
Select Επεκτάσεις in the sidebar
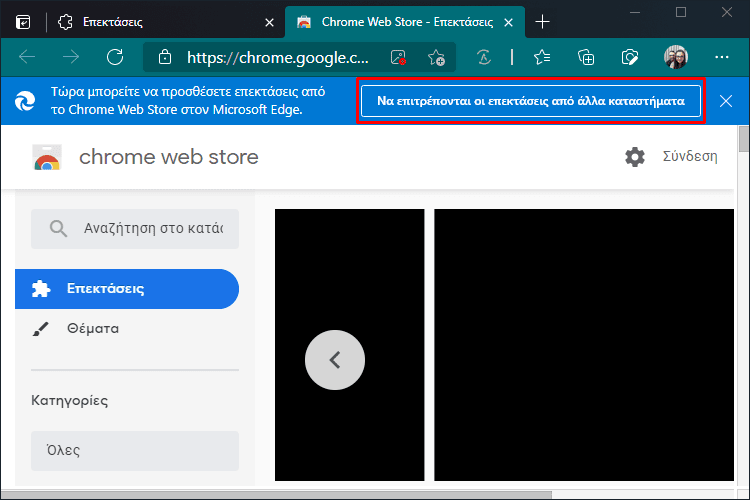(127, 289)
